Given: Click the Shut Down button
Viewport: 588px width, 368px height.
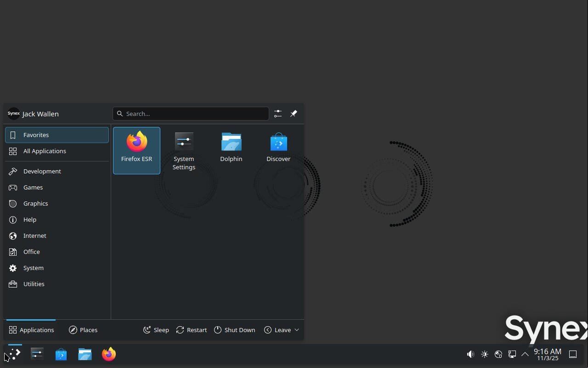Looking at the screenshot, I should pos(234,330).
